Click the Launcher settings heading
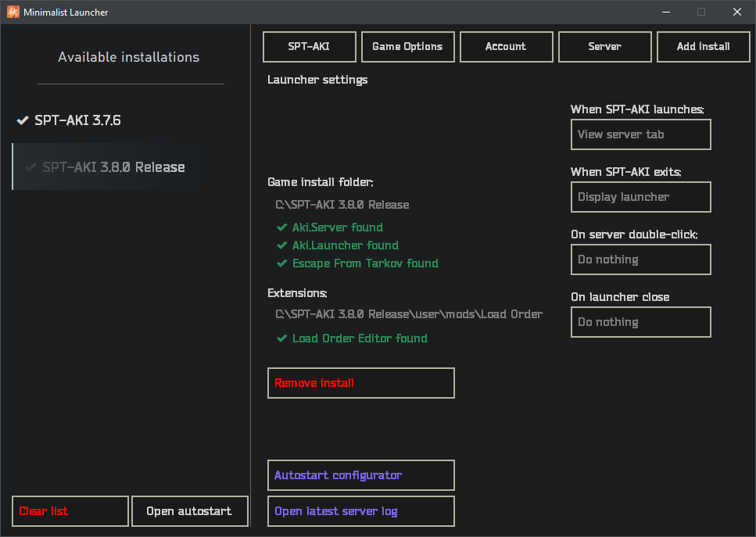This screenshot has height=537, width=756. tap(317, 80)
